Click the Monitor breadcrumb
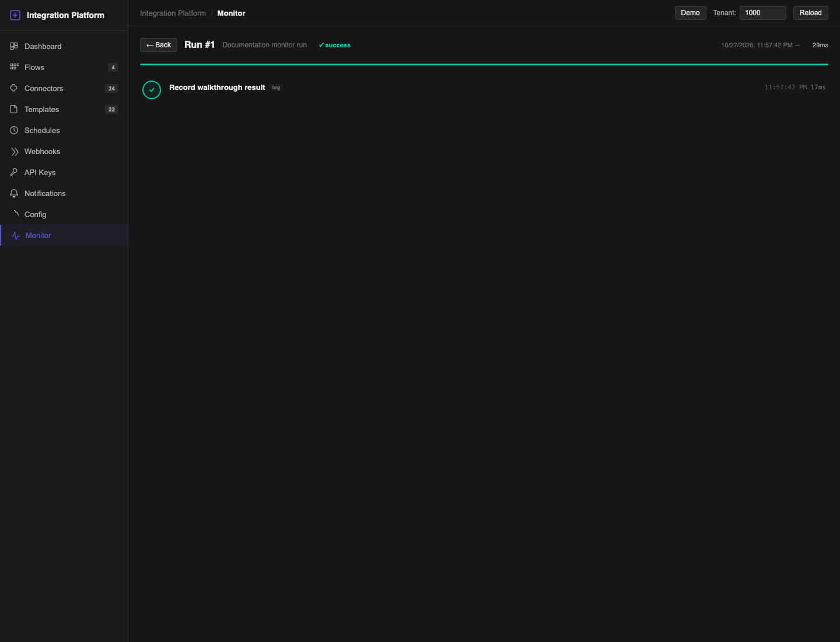The image size is (840, 642). [231, 13]
